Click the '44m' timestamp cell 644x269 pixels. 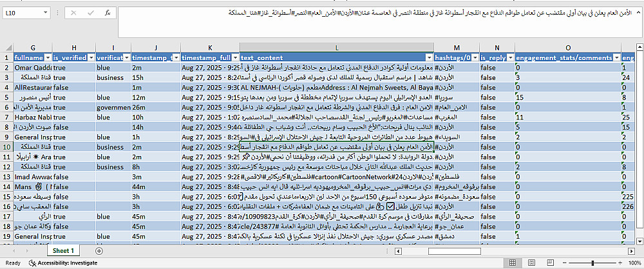coord(156,186)
